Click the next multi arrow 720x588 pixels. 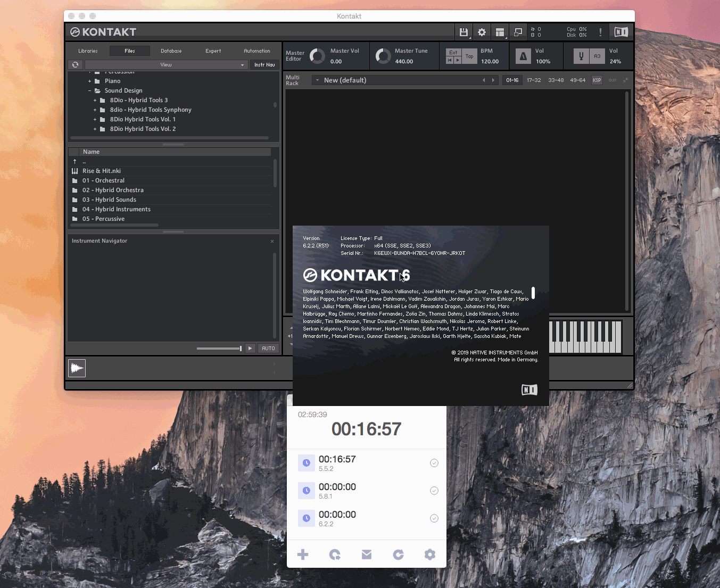click(x=493, y=80)
